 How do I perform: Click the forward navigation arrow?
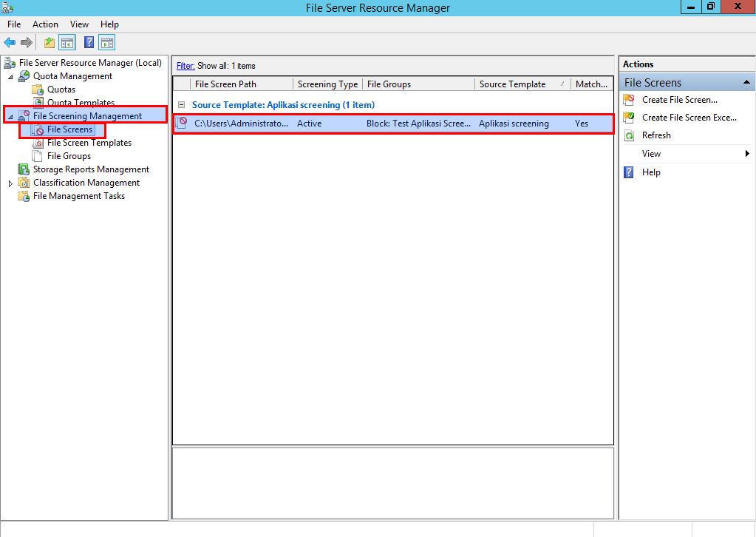coord(27,42)
